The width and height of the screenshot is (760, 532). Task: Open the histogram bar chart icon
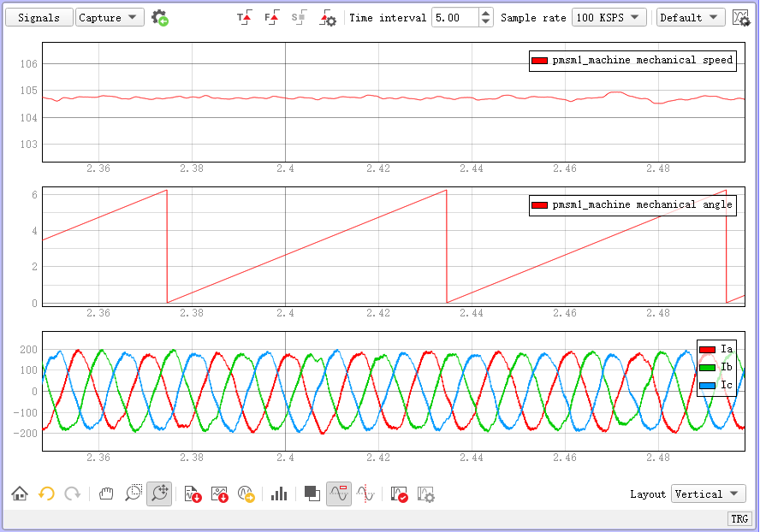pos(279,494)
